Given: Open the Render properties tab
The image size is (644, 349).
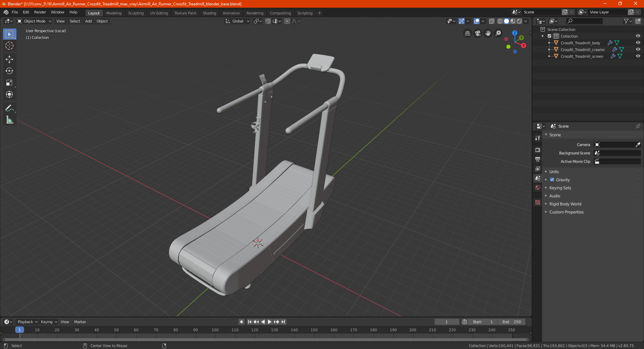Looking at the screenshot, I should 538,150.
